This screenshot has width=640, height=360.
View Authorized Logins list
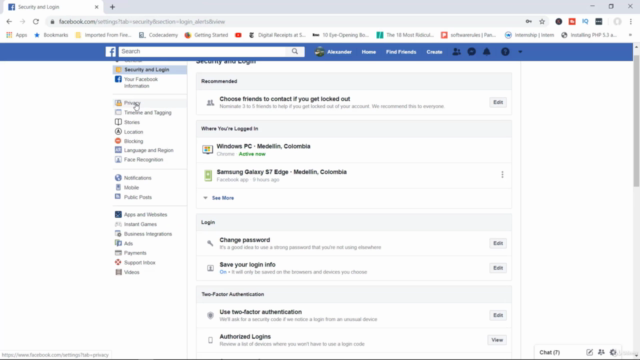point(497,340)
